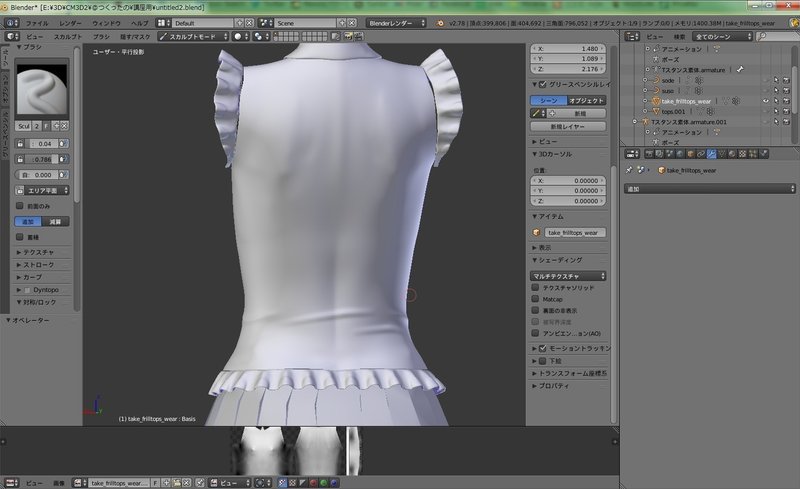Enable the アンビエン…ョン(AO) checkbox

535,333
